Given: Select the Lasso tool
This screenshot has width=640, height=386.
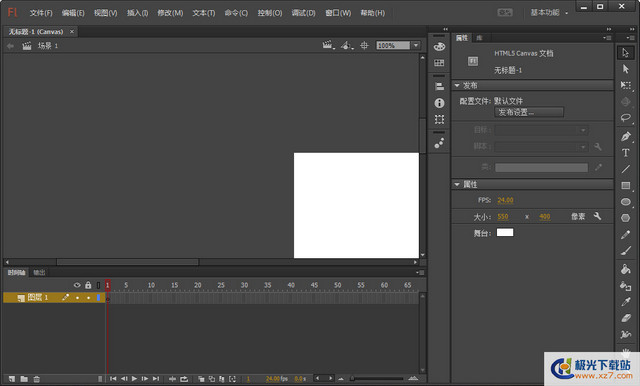Looking at the screenshot, I should click(625, 118).
